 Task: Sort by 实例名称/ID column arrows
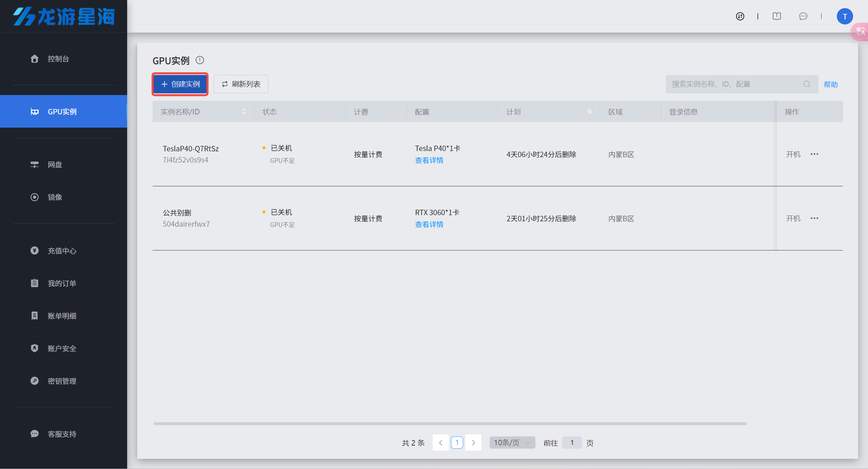[x=243, y=111]
